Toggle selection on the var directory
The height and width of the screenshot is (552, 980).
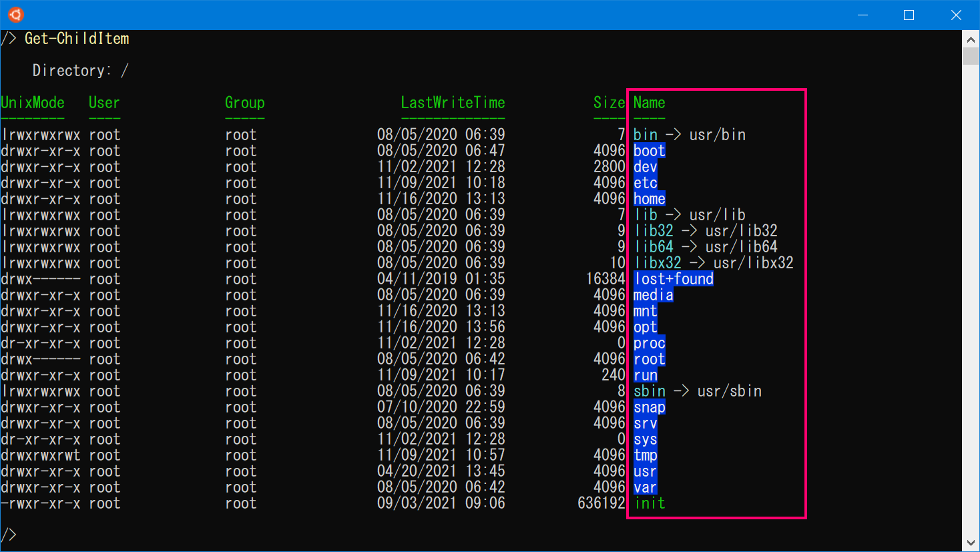(x=645, y=487)
